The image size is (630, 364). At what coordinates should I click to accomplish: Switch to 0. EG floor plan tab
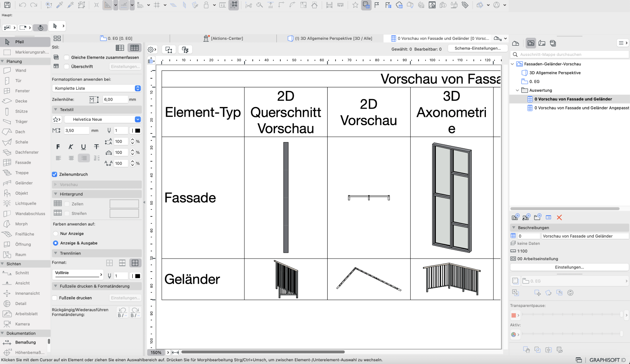[117, 38]
